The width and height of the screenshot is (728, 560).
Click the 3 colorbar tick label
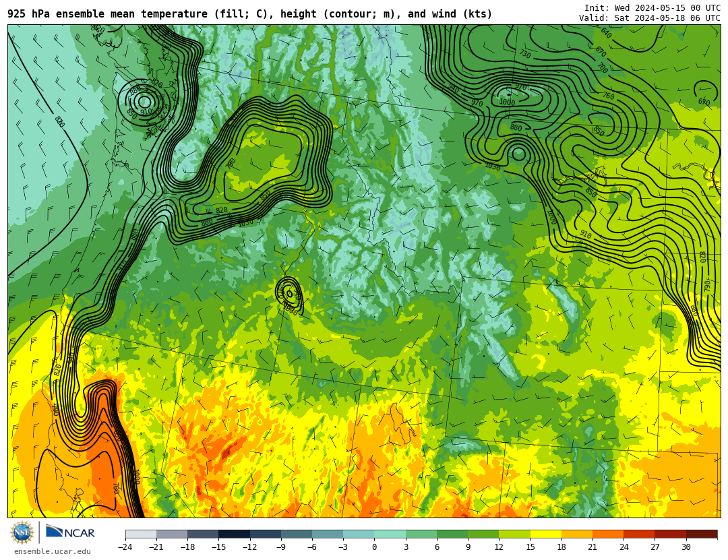[x=406, y=547]
